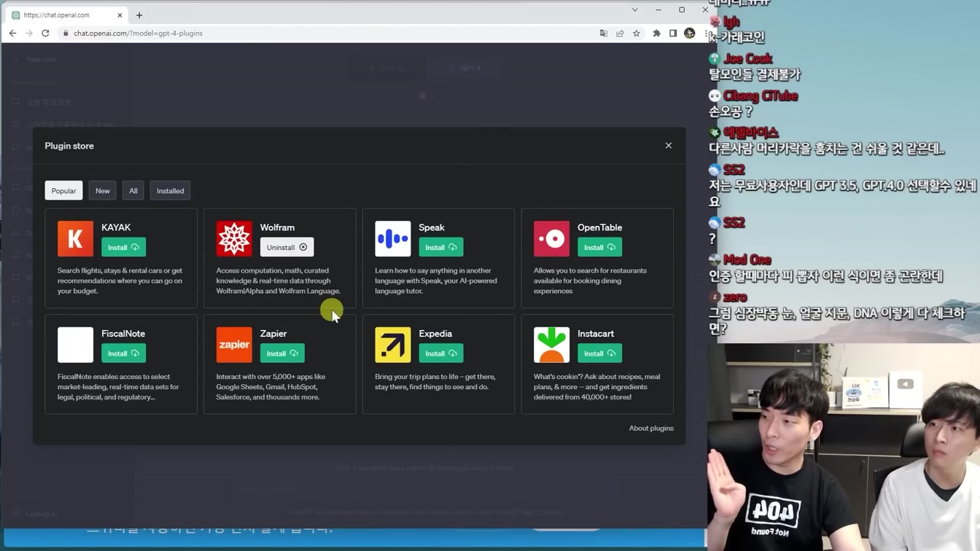Open the About plugins link
The image size is (980, 551).
[x=651, y=428]
